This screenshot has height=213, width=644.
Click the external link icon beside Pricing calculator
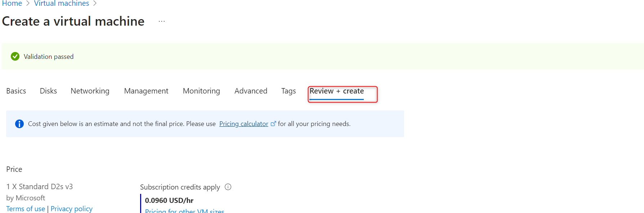coord(273,124)
